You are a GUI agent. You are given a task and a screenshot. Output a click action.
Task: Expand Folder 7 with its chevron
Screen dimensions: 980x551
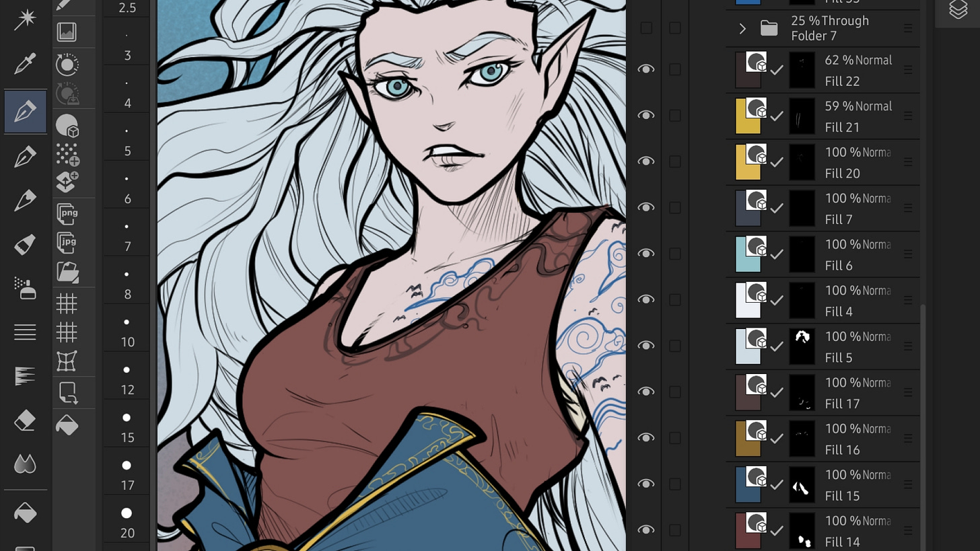(x=742, y=28)
